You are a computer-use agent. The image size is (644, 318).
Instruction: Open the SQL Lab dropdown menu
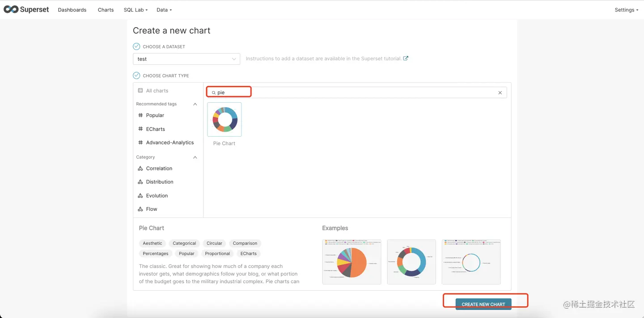coord(136,10)
